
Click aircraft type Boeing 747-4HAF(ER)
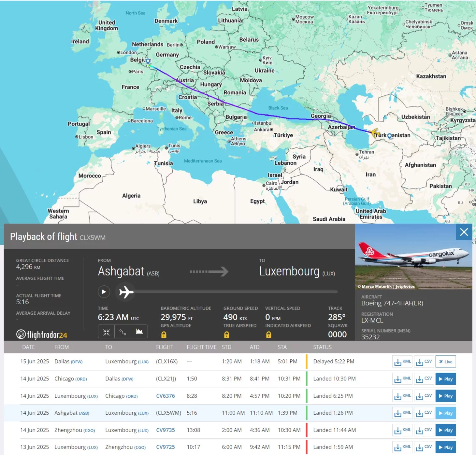point(392,303)
